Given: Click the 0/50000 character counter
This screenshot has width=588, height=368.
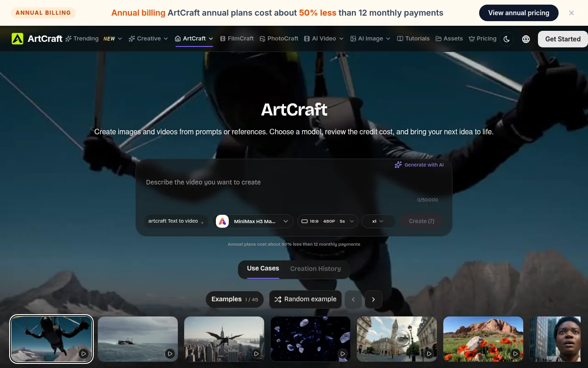Looking at the screenshot, I should coord(428,200).
